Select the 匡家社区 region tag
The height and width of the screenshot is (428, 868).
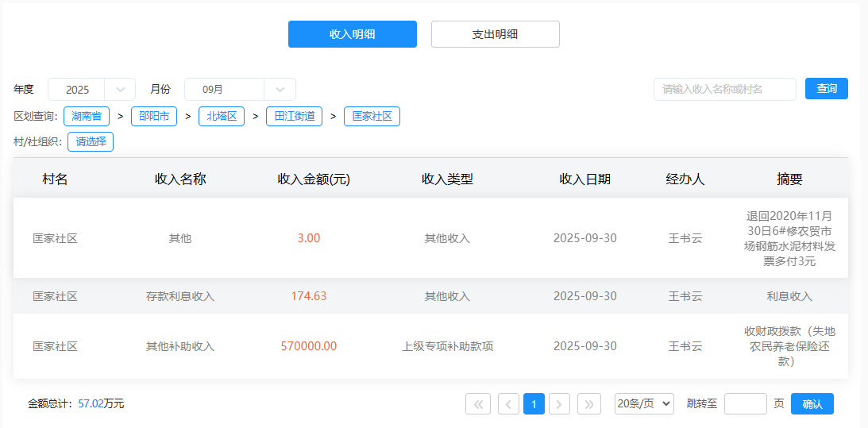(372, 117)
